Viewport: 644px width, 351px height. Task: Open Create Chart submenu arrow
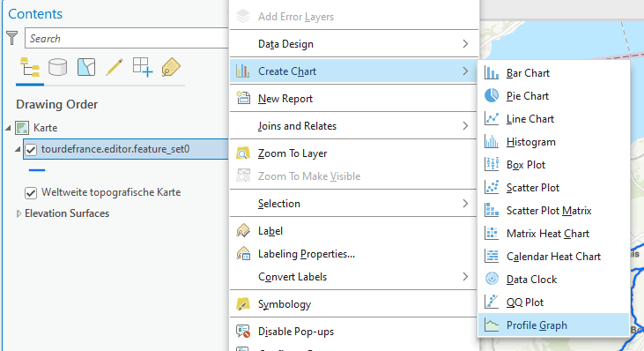(x=465, y=71)
